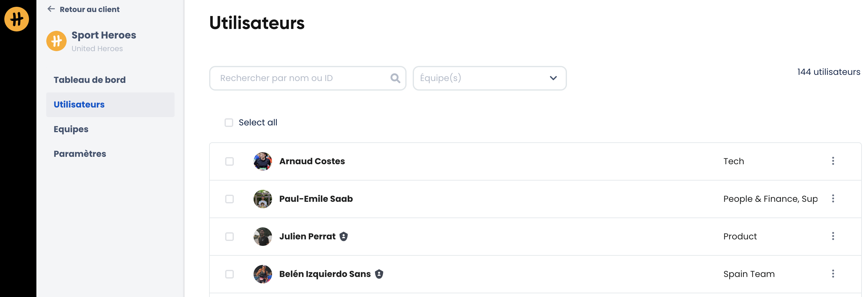Open the three-dot menu for Paul-Emile Saab
Screen dimensions: 868x297
coord(833,199)
